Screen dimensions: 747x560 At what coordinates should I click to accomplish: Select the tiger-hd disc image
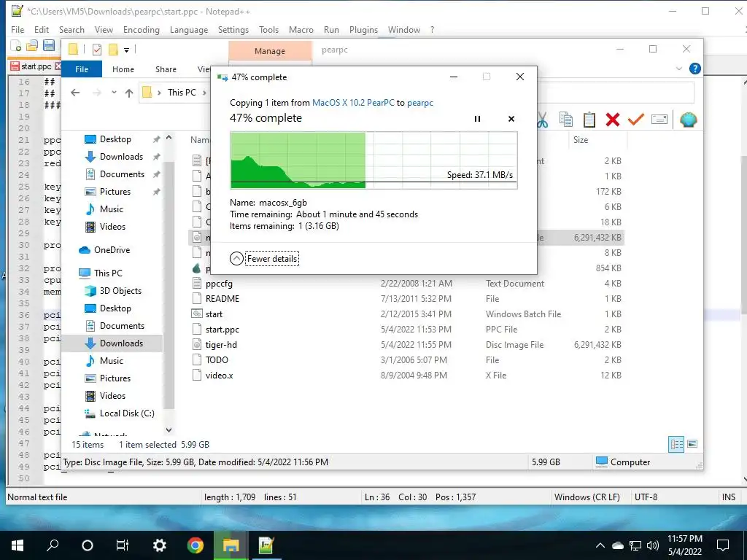pyautogui.click(x=221, y=345)
